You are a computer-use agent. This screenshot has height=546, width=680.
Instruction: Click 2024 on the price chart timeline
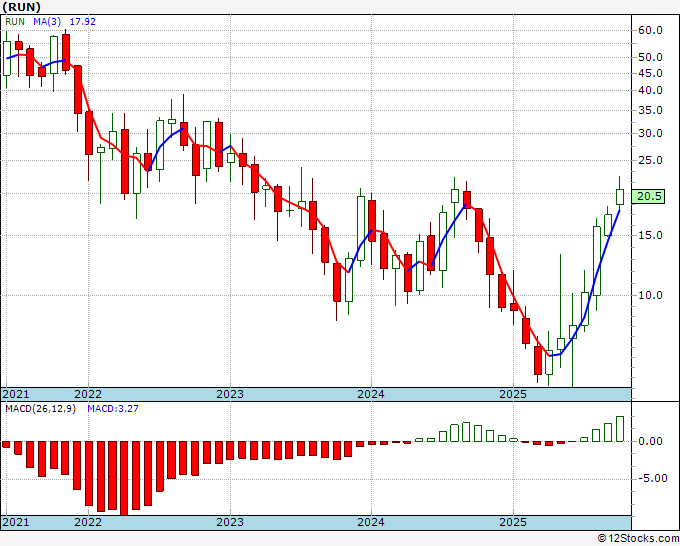371,394
